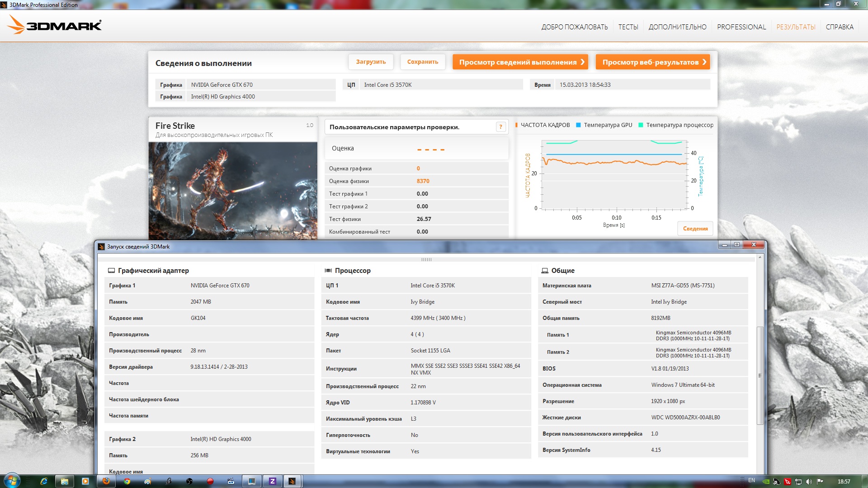Image resolution: width=868 pixels, height=488 pixels.
Task: Open the Windows Start menu
Action: click(x=12, y=481)
